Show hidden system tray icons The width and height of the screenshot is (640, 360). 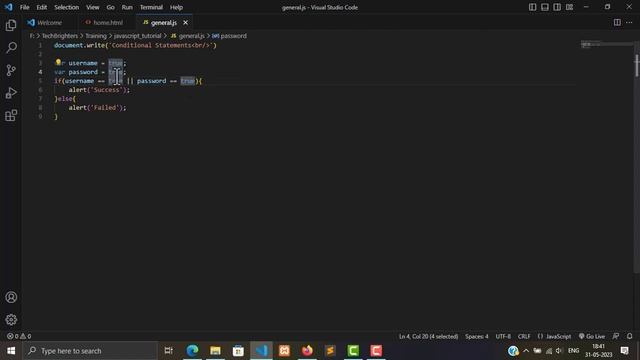(x=526, y=351)
